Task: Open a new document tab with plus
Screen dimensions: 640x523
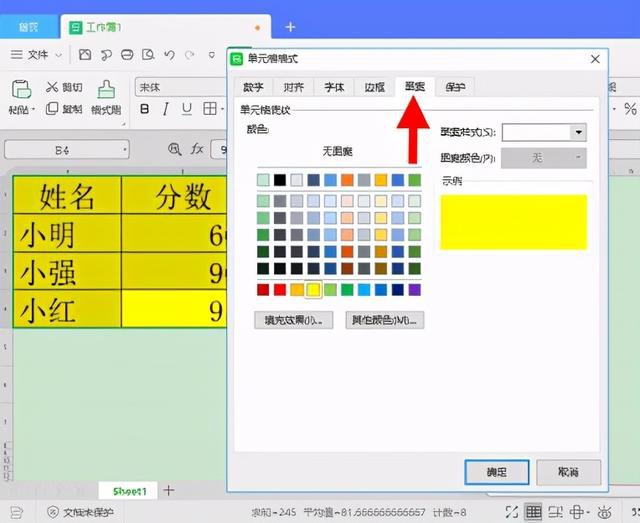Action: 290,27
